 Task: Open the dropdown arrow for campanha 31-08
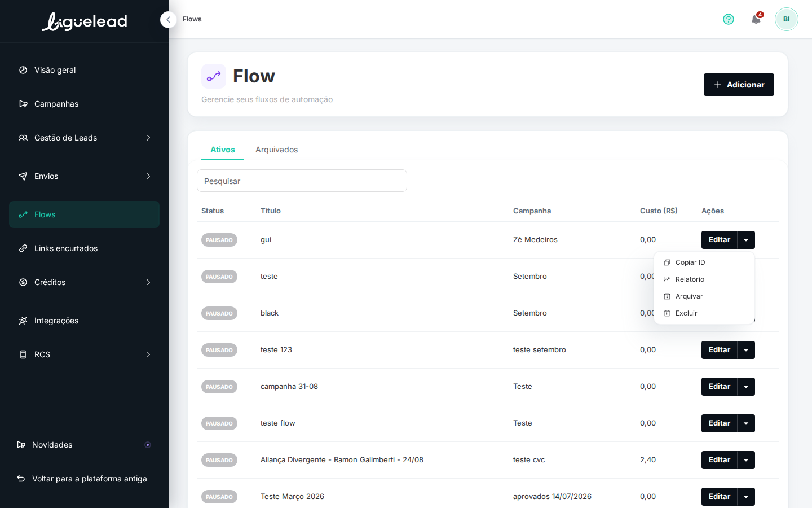tap(746, 387)
